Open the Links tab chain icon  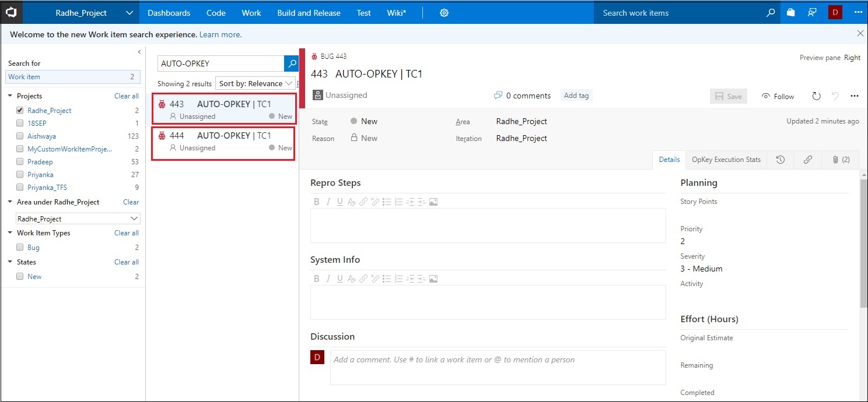[807, 160]
